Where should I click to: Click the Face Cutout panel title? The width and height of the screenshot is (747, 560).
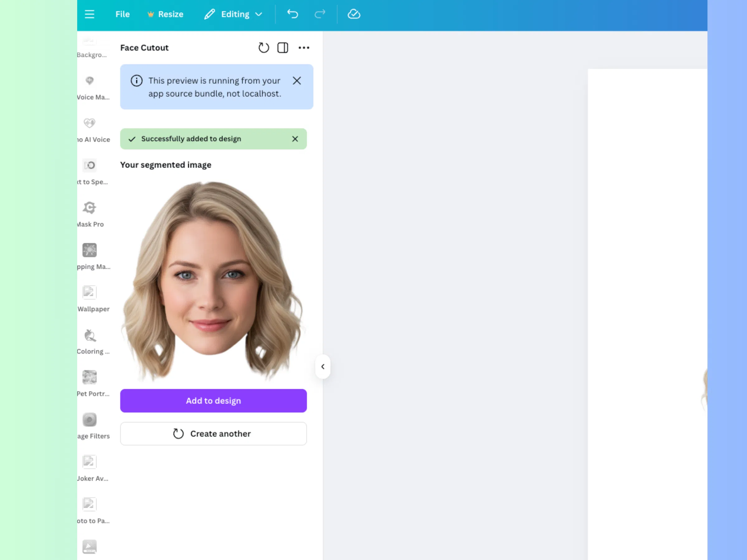[x=144, y=48]
